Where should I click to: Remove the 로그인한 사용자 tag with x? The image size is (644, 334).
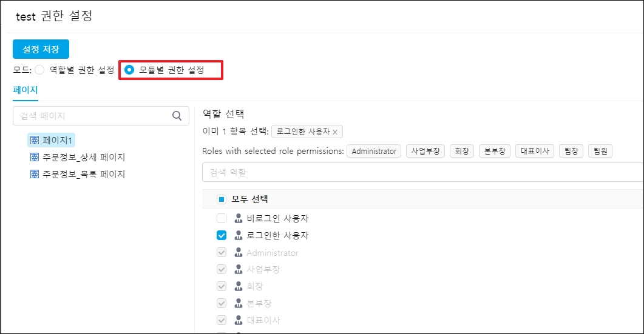(x=334, y=132)
